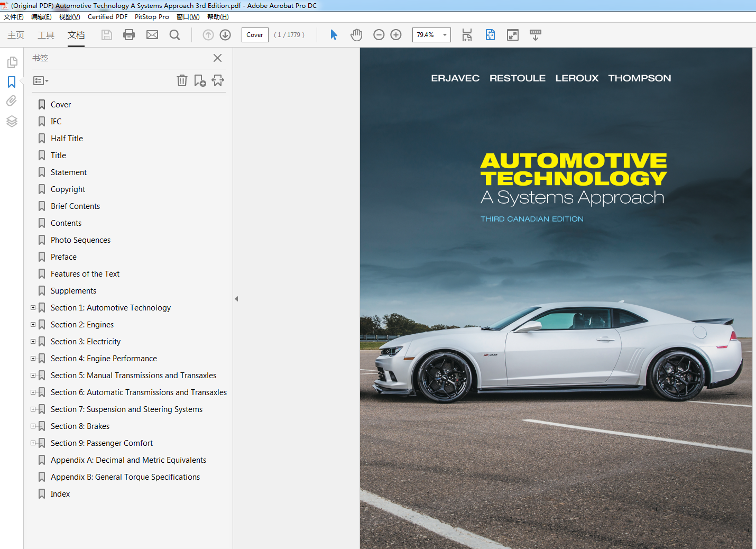The height and width of the screenshot is (549, 756).
Task: Expand Section 2: Engines bookmark
Action: pyautogui.click(x=33, y=324)
